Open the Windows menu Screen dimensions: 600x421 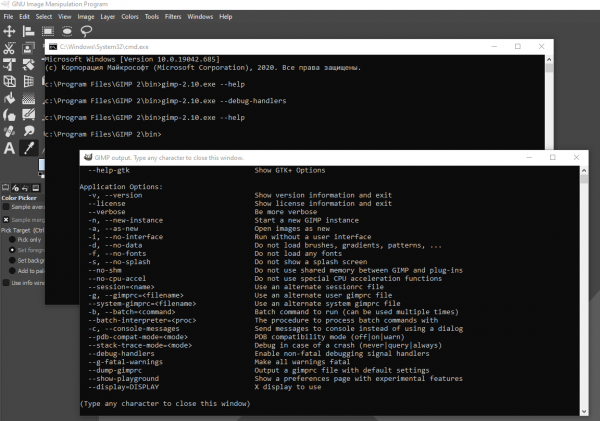tap(200, 16)
